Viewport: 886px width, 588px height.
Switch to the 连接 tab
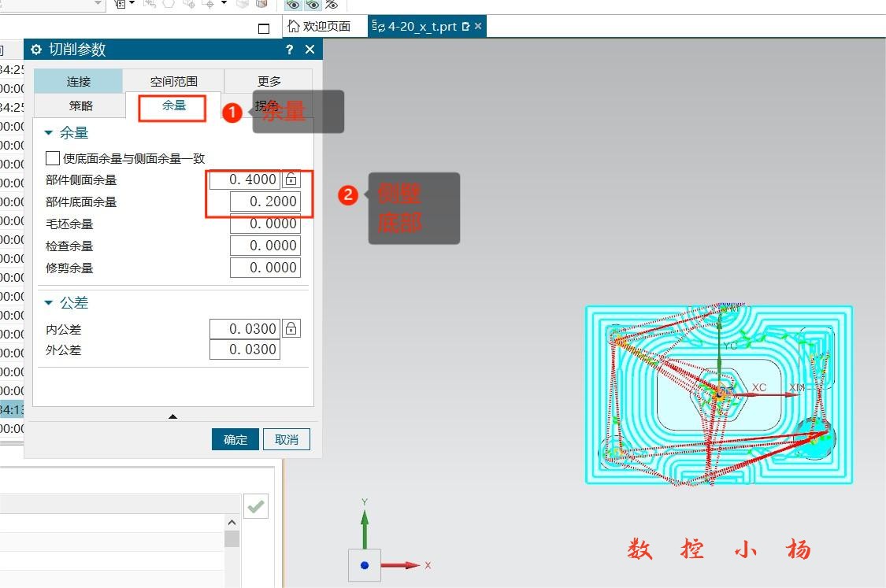(x=79, y=81)
